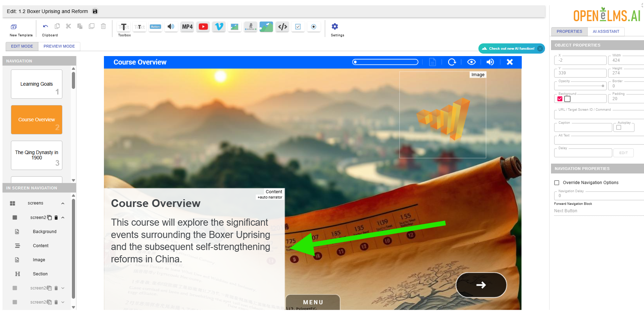
Task: Open the MENU button on the slide
Action: click(x=313, y=302)
